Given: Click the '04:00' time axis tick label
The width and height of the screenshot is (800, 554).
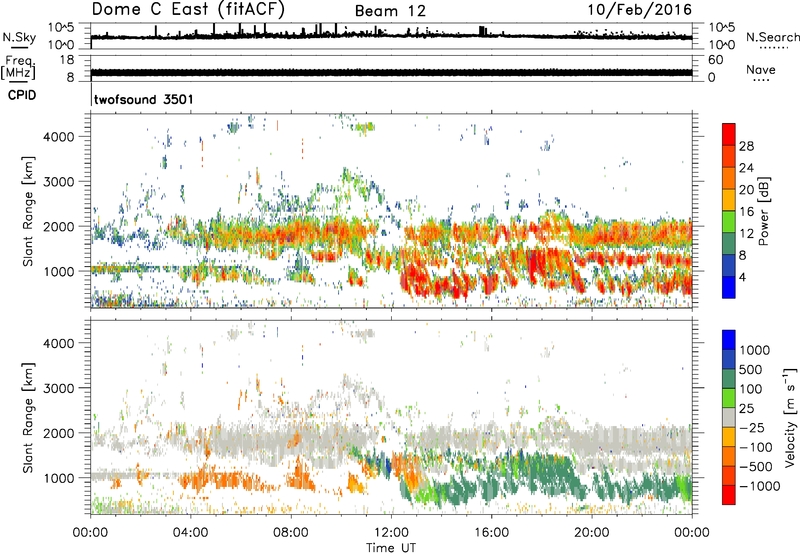Looking at the screenshot, I should point(191,533).
